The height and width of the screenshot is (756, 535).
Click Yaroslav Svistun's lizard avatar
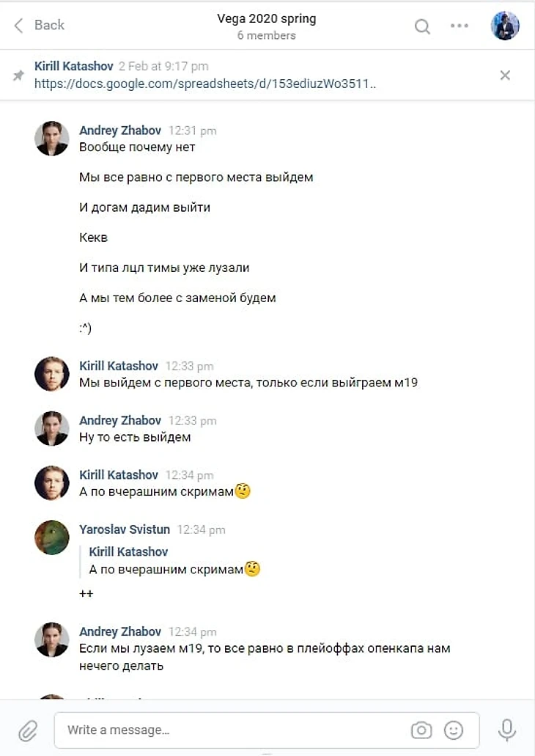tap(51, 537)
